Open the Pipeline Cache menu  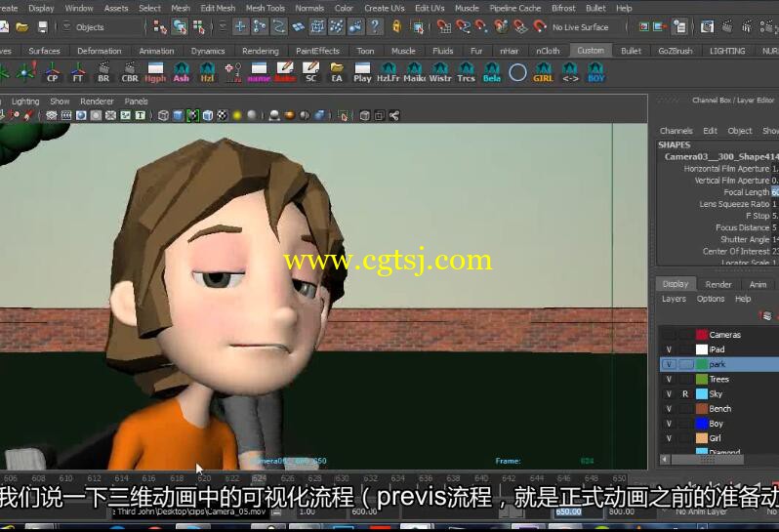point(514,8)
